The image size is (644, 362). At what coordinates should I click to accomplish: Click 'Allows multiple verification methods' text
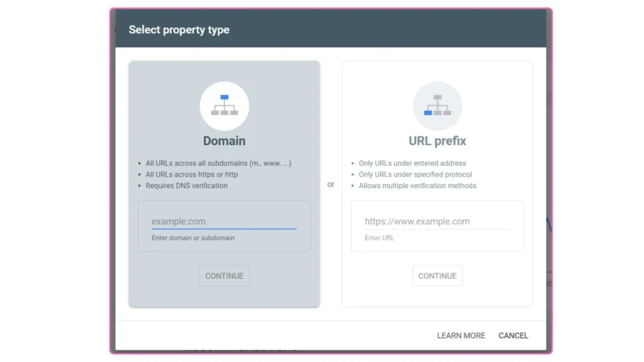point(418,186)
